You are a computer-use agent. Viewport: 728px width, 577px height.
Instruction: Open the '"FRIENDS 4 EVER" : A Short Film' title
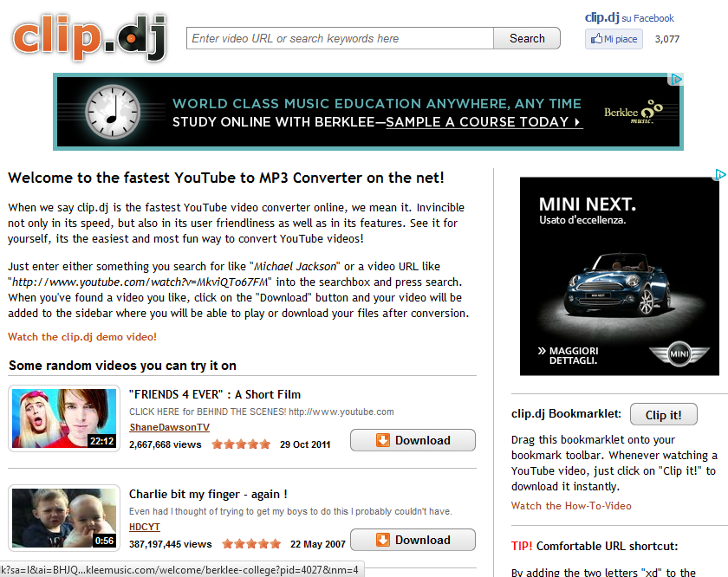click(x=215, y=394)
